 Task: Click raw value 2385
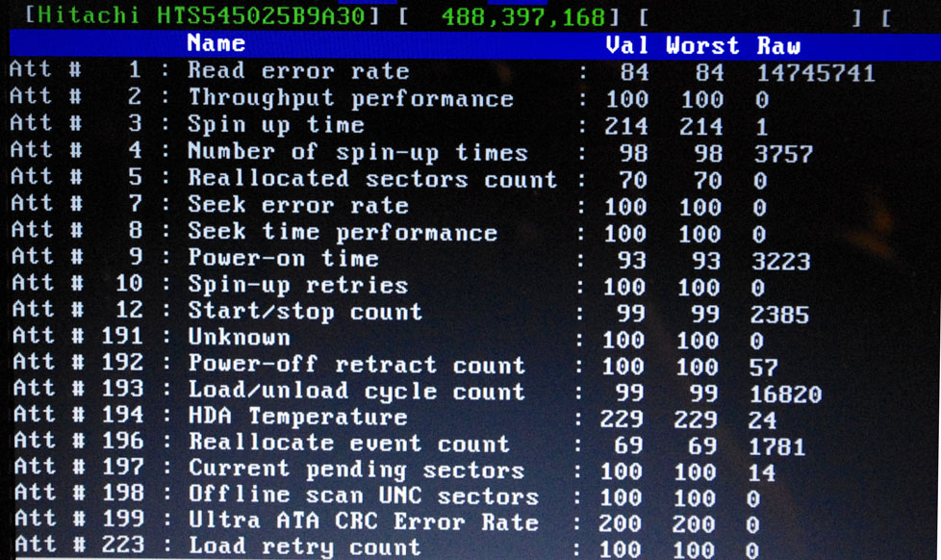point(779,314)
